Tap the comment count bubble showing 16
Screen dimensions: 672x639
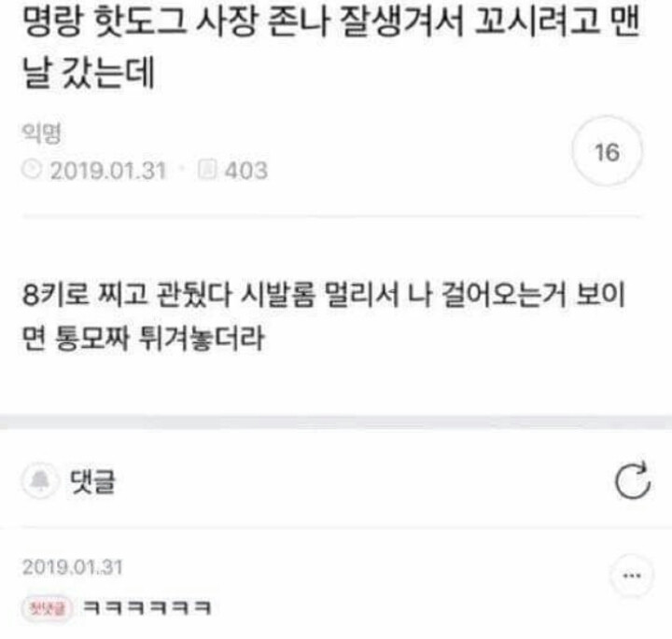point(607,151)
